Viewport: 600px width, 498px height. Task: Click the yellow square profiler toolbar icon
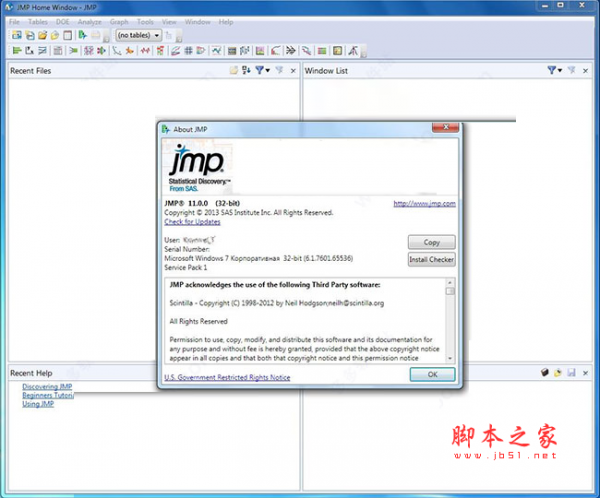pyautogui.click(x=338, y=51)
